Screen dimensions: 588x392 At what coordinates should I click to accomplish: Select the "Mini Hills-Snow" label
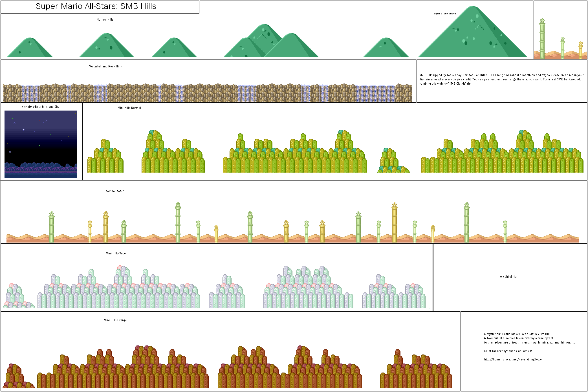pos(116,253)
